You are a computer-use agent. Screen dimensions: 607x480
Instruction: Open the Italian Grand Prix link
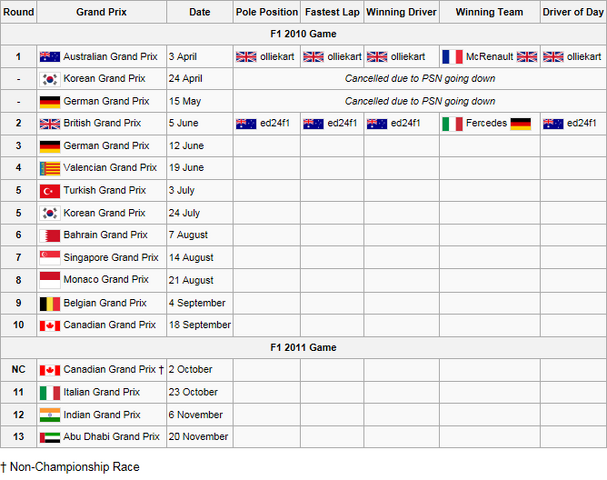point(102,392)
